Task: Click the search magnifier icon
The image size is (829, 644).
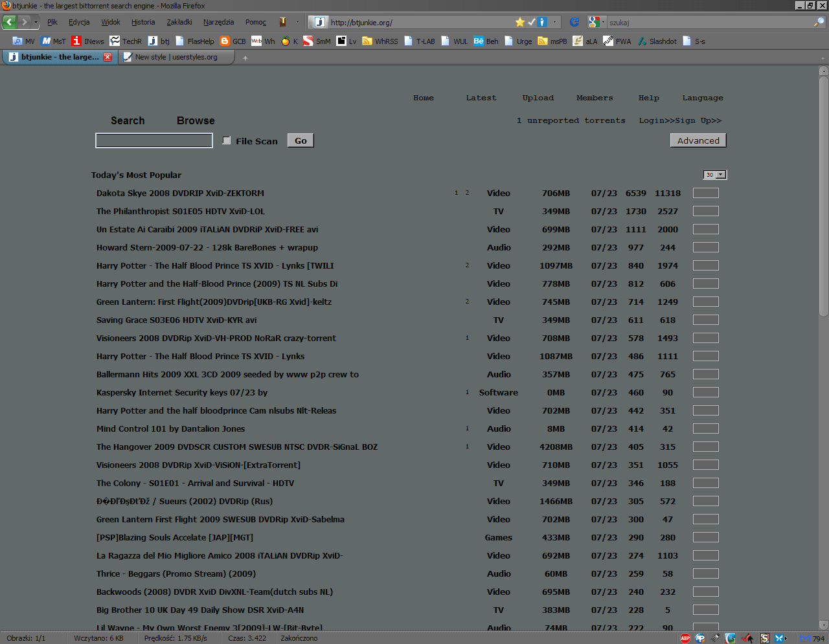Action: pyautogui.click(x=819, y=22)
